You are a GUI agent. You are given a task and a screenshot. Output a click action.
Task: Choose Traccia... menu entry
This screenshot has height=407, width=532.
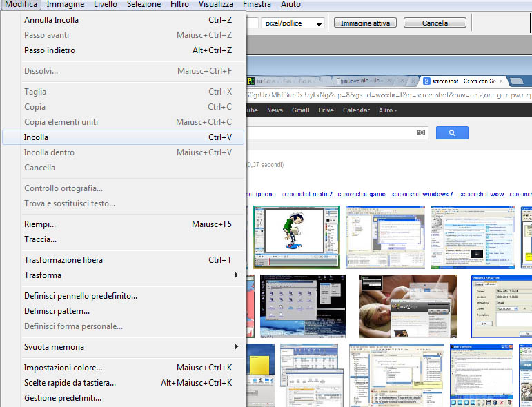pos(124,239)
